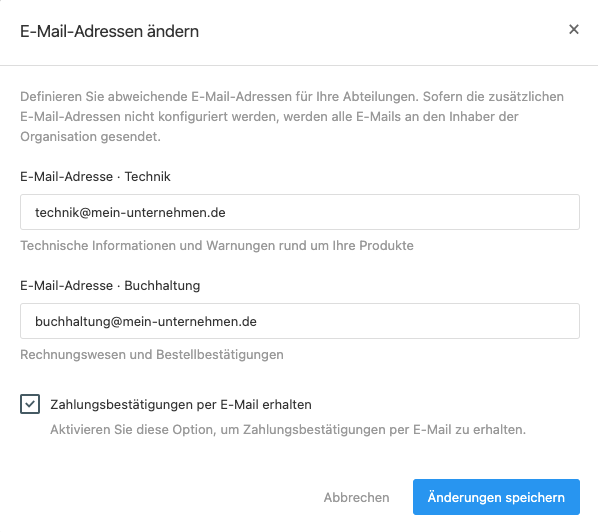
Task: Click hint 'Rechnungswesen und Bestellbestätigungen'
Action: pyautogui.click(x=152, y=355)
